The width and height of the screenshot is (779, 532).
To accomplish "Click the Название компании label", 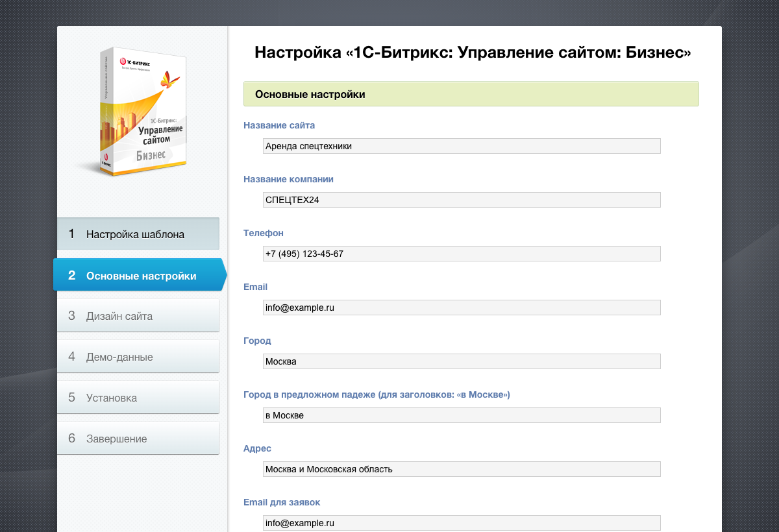I will (288, 179).
